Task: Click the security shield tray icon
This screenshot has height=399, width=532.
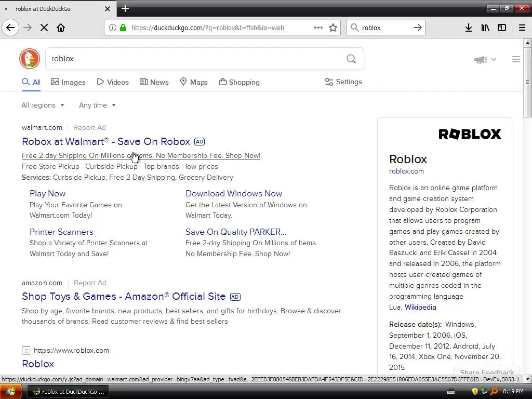Action: (475, 391)
